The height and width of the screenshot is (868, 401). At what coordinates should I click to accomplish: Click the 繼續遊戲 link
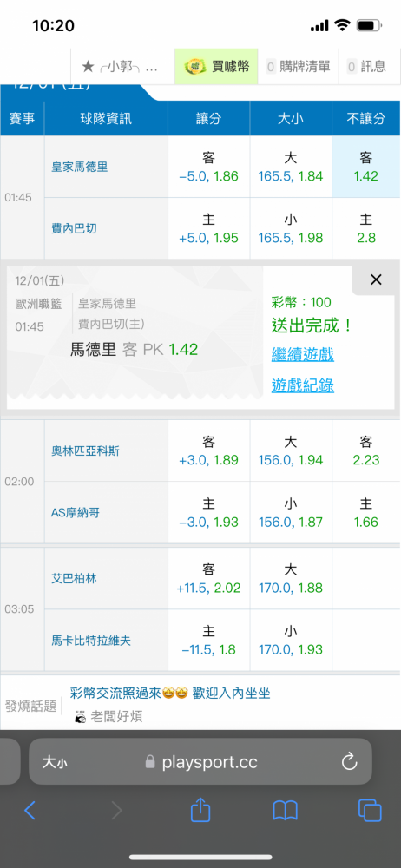point(302,354)
